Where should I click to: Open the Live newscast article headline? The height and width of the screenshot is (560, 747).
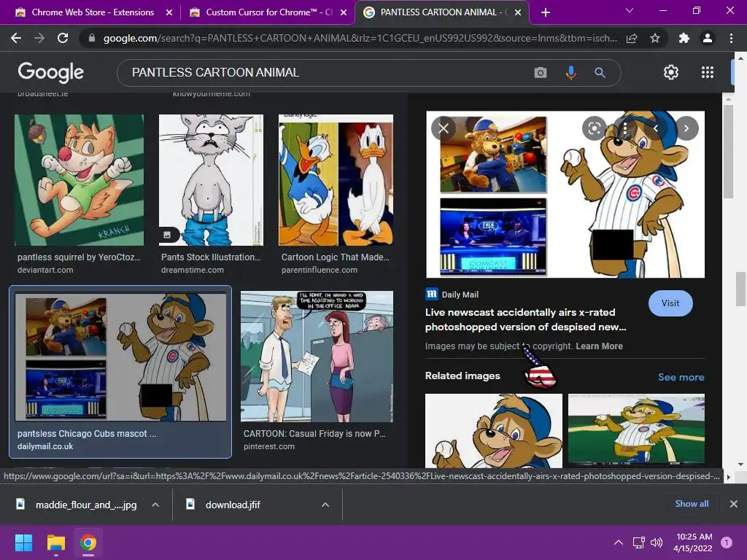(525, 319)
